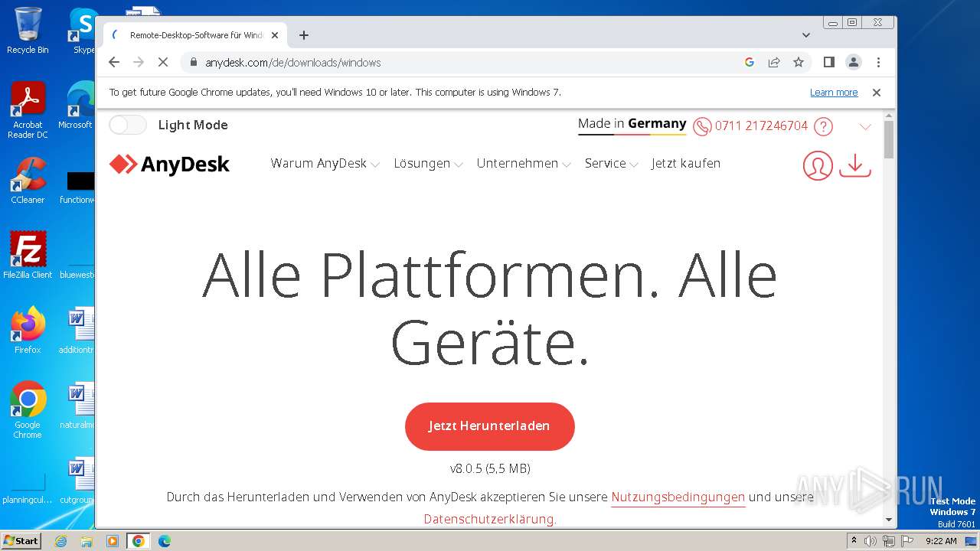Expand the top bar chevron
The image size is (980, 551).
pyautogui.click(x=865, y=127)
